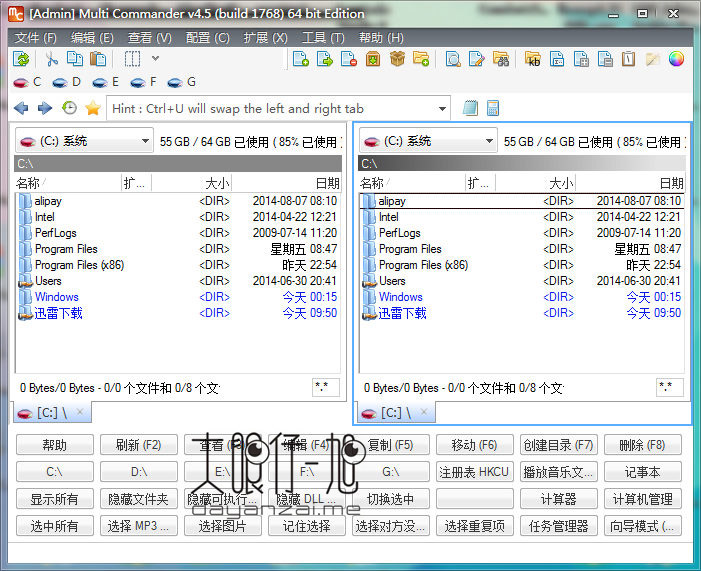Select Program Files (x86) in right panel

click(x=522, y=265)
